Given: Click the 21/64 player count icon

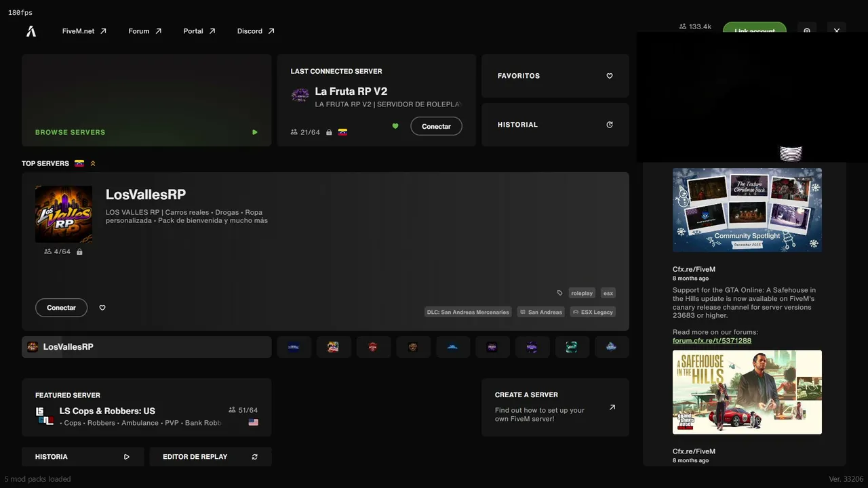Looking at the screenshot, I should click(x=294, y=132).
